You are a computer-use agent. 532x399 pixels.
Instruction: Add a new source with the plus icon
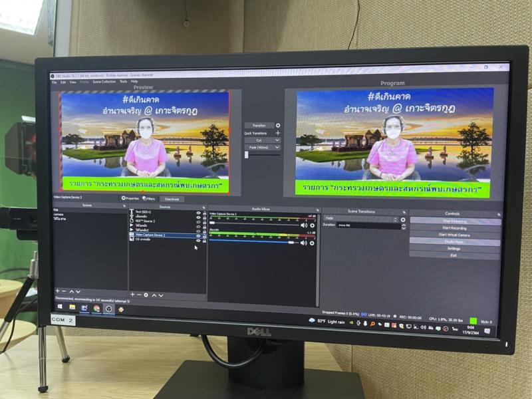point(132,295)
